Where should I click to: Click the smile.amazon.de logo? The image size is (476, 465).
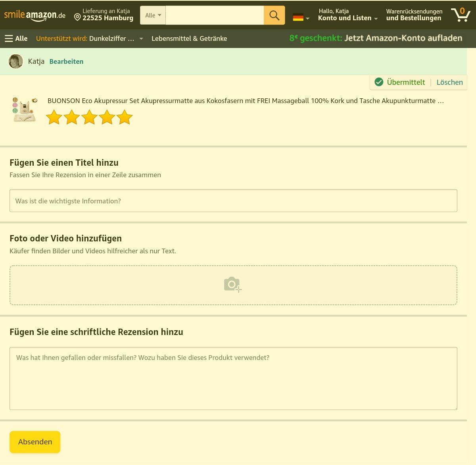35,15
